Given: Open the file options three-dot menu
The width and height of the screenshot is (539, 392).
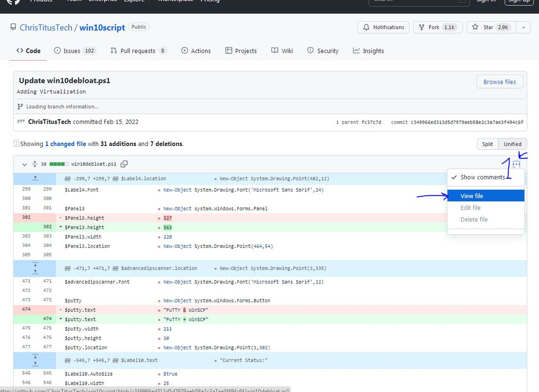Looking at the screenshot, I should [516, 164].
